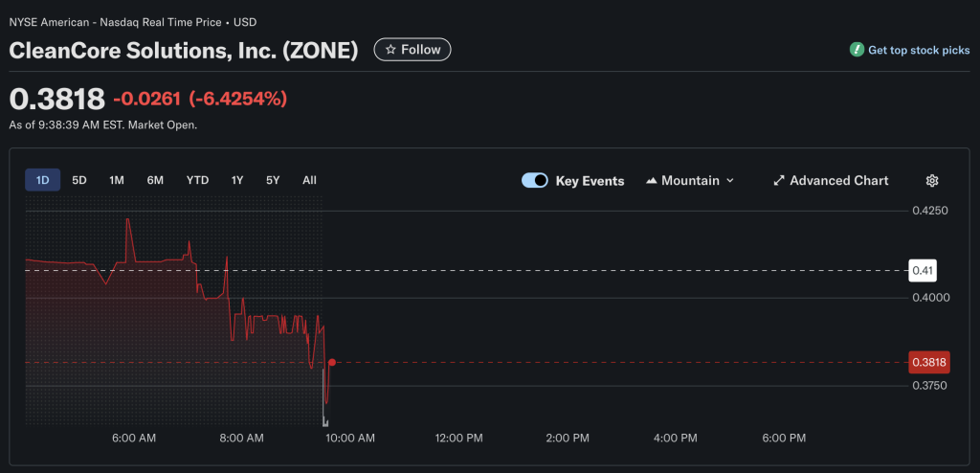
Task: Click the Advanced Chart expand arrows icon
Action: point(779,181)
